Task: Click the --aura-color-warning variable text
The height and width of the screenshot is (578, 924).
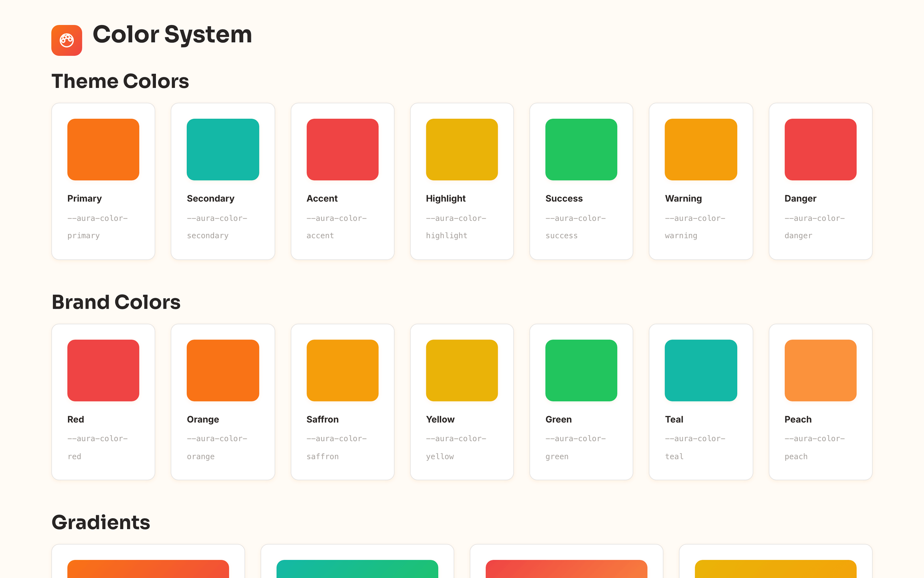Action: (695, 227)
